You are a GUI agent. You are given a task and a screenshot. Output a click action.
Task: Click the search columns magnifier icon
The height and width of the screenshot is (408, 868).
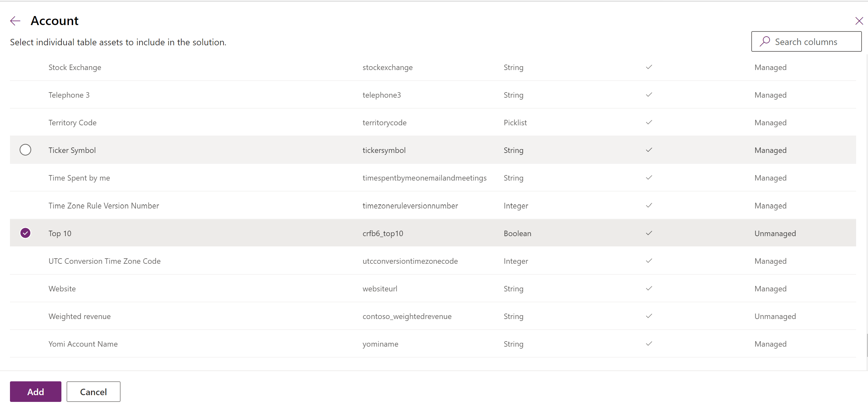(x=765, y=41)
